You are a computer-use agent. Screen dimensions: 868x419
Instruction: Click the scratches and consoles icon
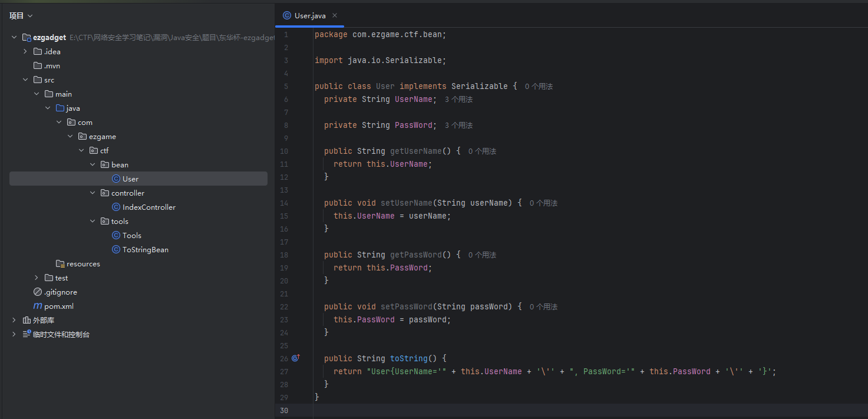pos(27,334)
